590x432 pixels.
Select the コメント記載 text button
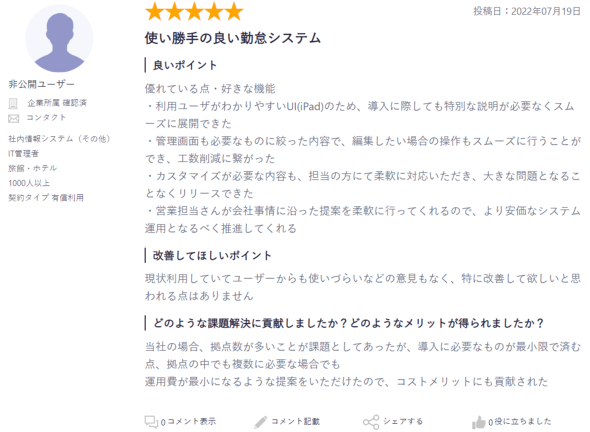point(295,421)
